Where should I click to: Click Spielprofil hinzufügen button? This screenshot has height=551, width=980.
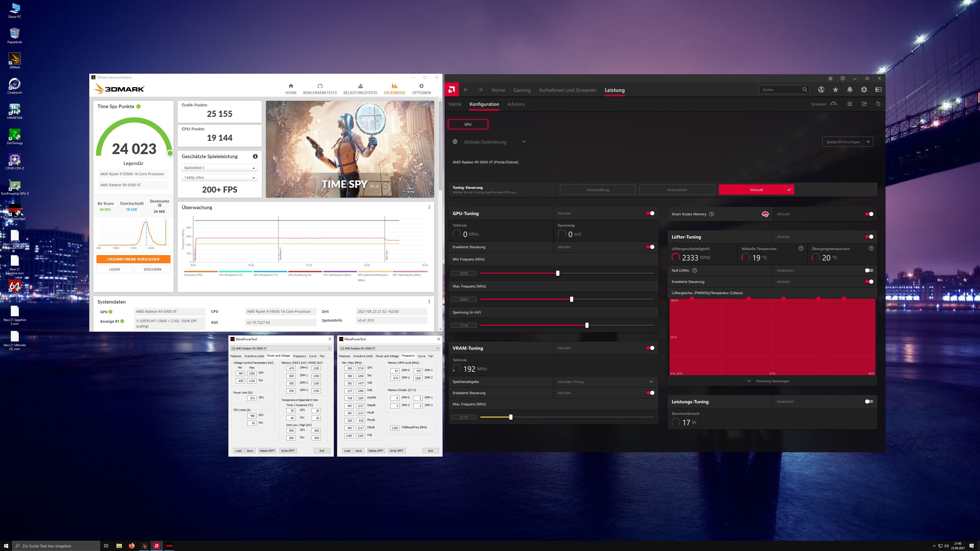point(847,142)
